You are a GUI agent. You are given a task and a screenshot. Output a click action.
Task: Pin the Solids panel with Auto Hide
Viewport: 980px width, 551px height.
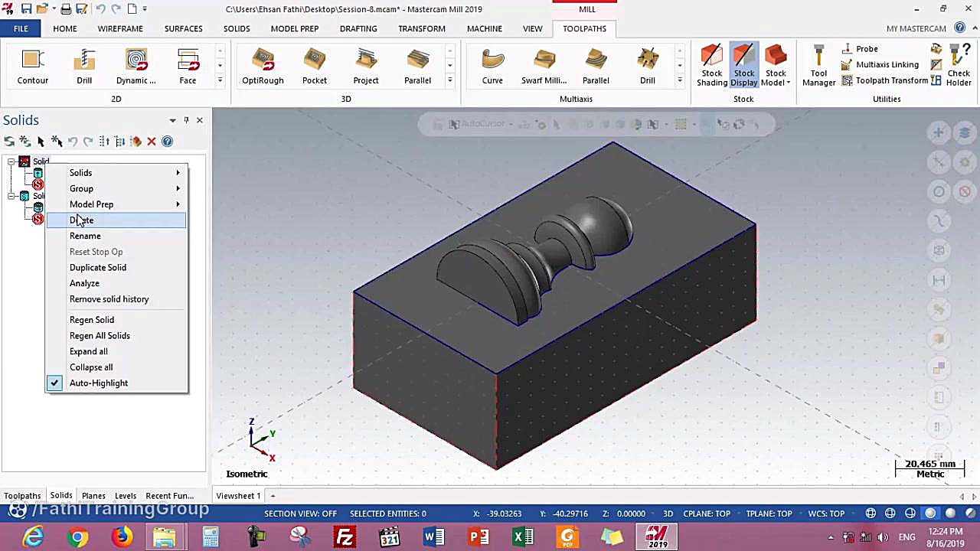[x=186, y=120]
